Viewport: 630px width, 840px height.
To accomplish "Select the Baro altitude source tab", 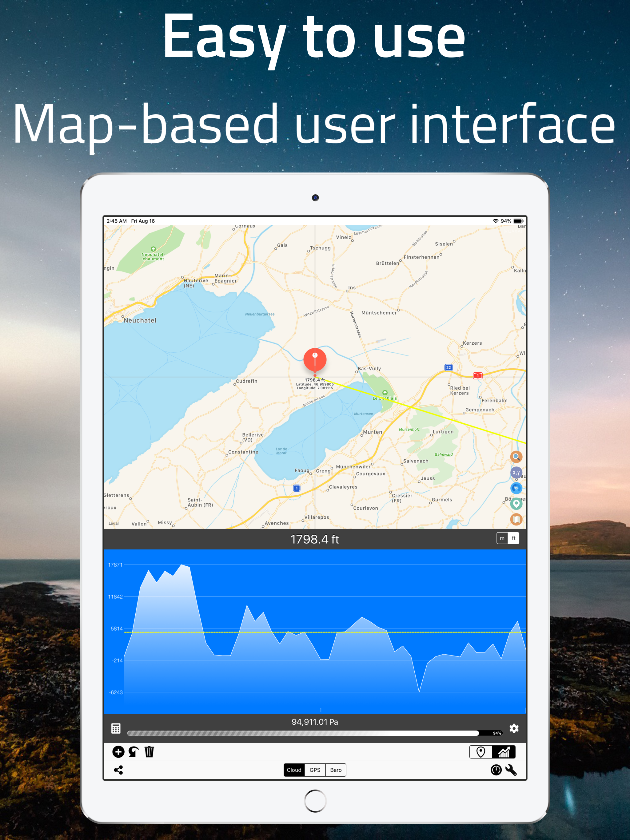I will click(336, 770).
